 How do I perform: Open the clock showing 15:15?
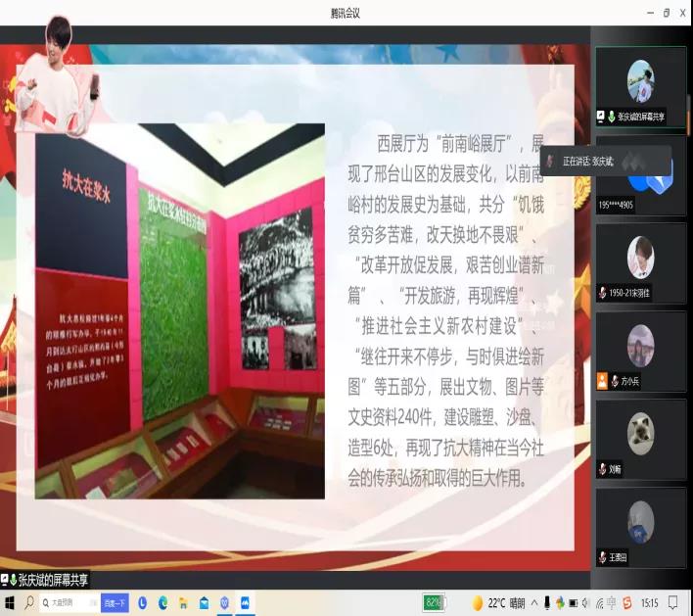click(650, 602)
